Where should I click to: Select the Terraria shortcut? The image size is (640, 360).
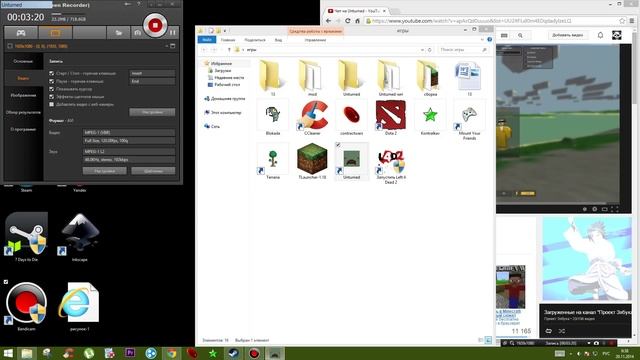[273, 161]
